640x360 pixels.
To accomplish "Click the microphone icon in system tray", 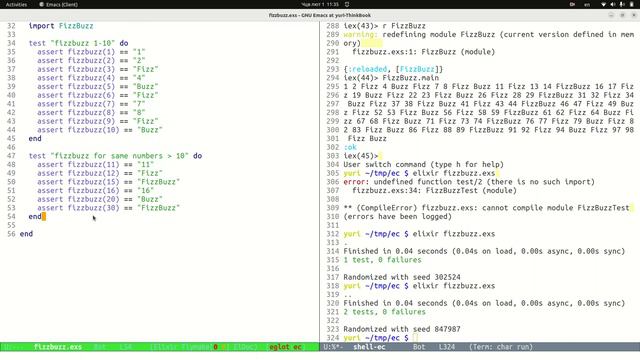I will [x=622, y=4].
